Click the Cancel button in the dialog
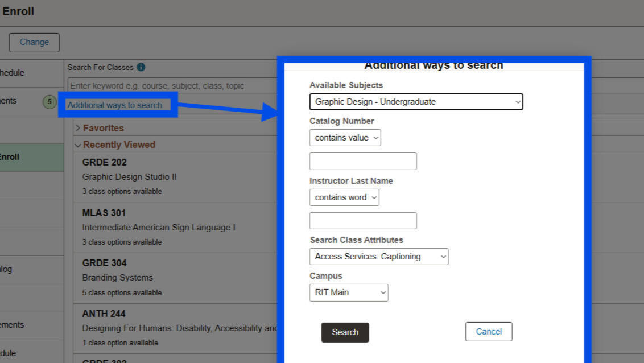Screen dimensions: 644x363 pyautogui.click(x=489, y=332)
